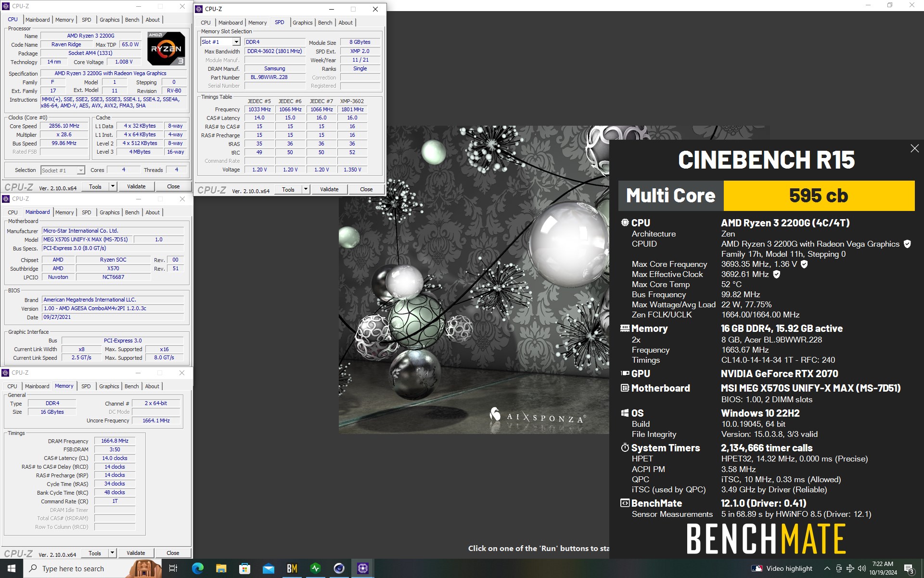Show hidden system tray icons

[827, 568]
